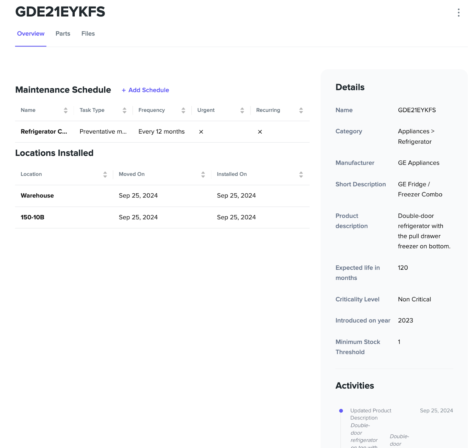This screenshot has height=448, width=476.
Task: Click the Maintenance Schedule heading
Action: pos(63,90)
